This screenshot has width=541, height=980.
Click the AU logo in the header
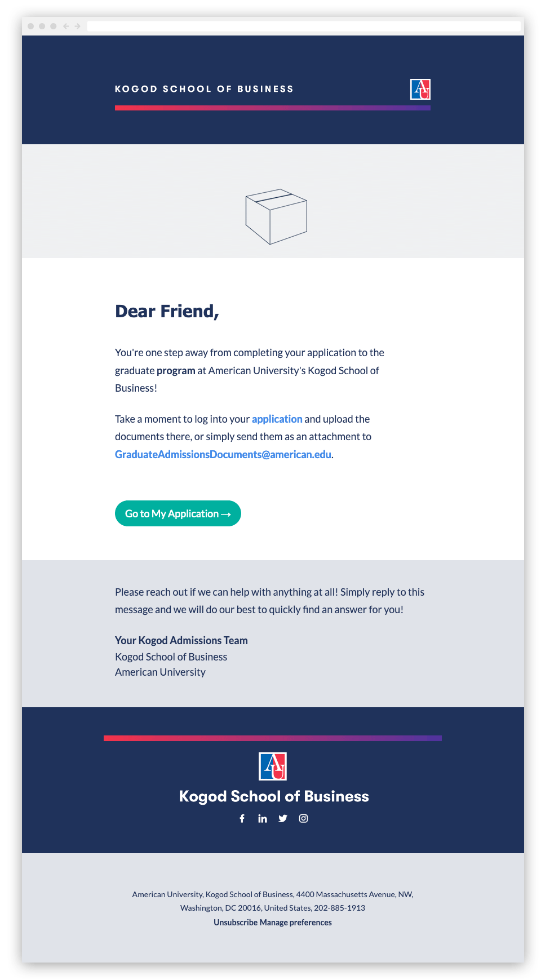420,89
